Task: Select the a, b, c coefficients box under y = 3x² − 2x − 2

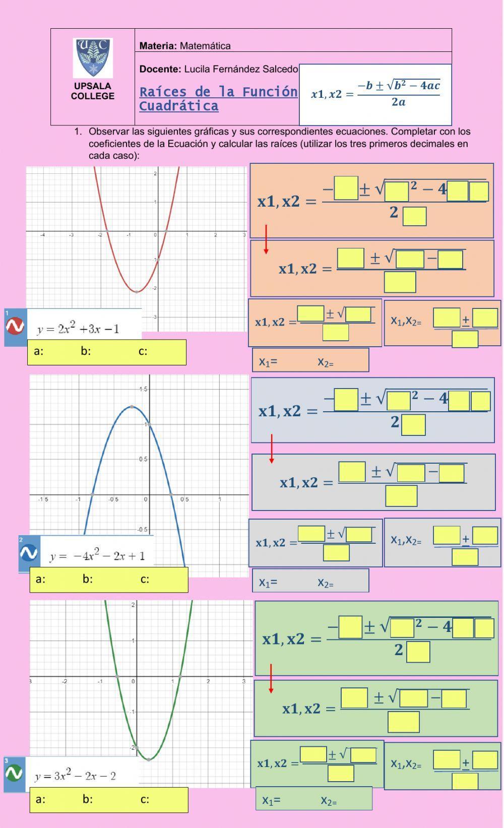Action: (x=109, y=800)
